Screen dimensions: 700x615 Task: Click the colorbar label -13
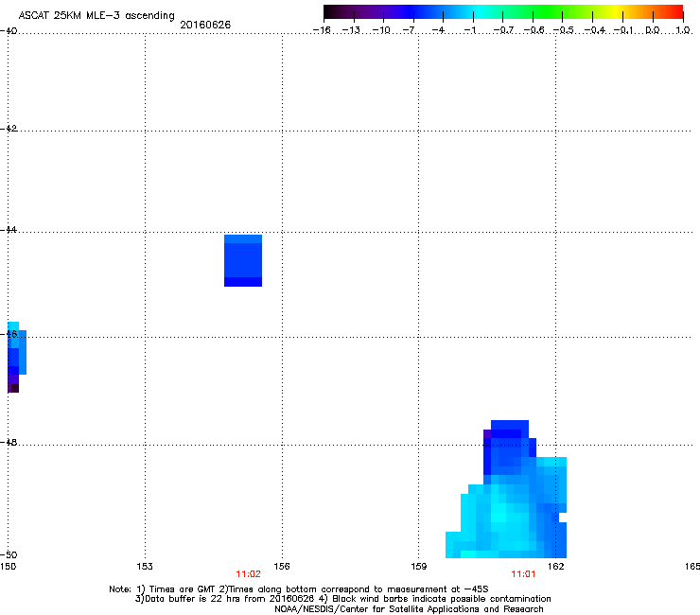[351, 30]
